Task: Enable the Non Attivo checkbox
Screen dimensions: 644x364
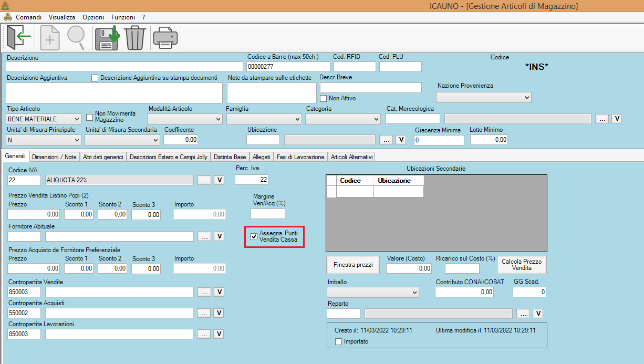Action: [x=324, y=98]
